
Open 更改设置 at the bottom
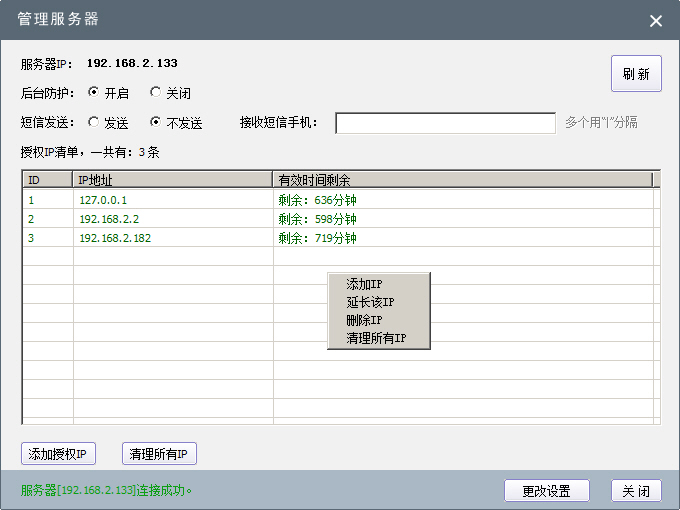(546, 491)
